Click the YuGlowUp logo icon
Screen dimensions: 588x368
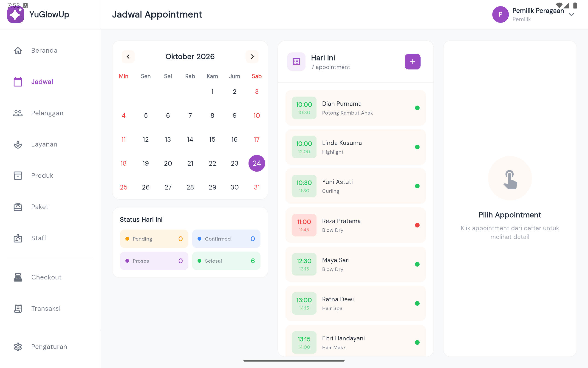click(x=16, y=14)
